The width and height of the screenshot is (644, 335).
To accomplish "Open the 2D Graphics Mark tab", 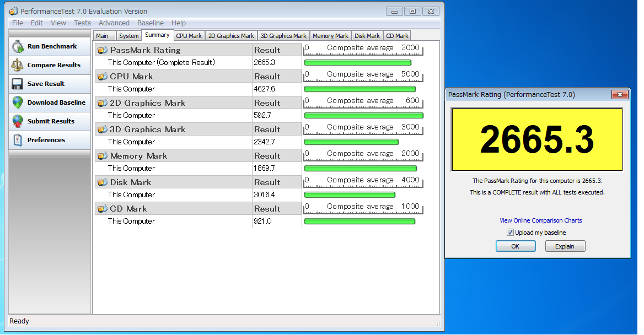I will click(231, 36).
